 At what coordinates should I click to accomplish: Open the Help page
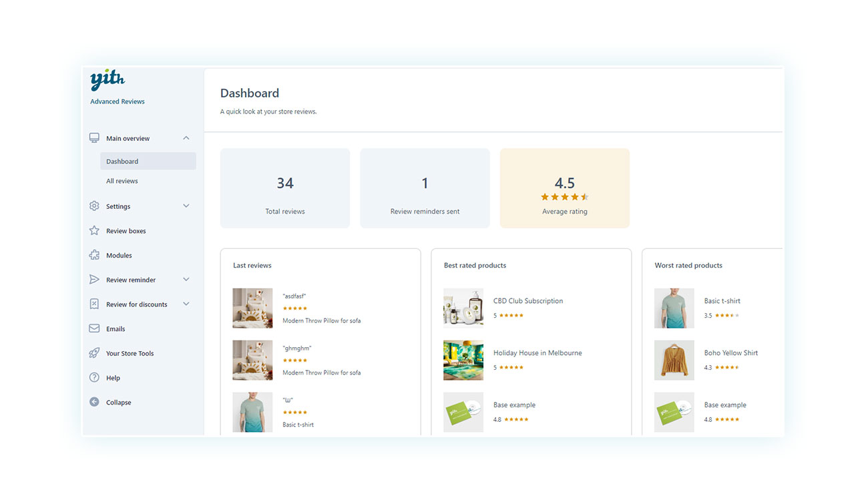[113, 378]
